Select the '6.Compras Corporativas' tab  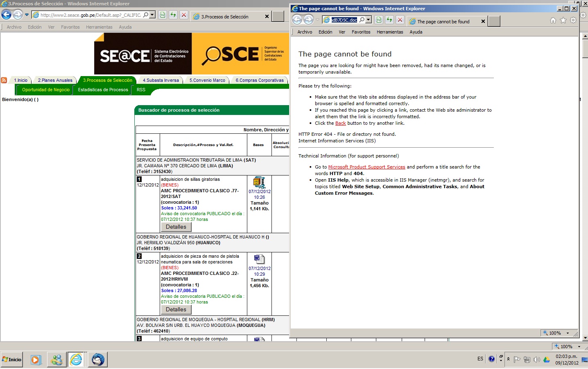(x=260, y=80)
